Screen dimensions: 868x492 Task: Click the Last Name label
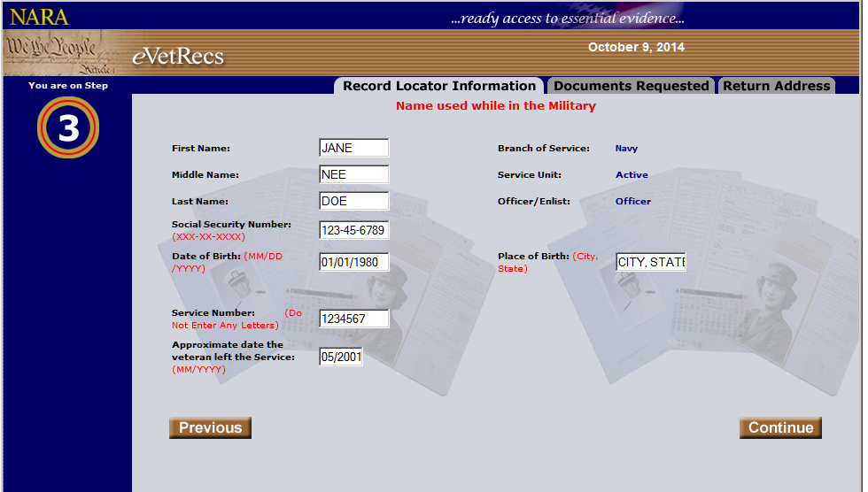200,201
